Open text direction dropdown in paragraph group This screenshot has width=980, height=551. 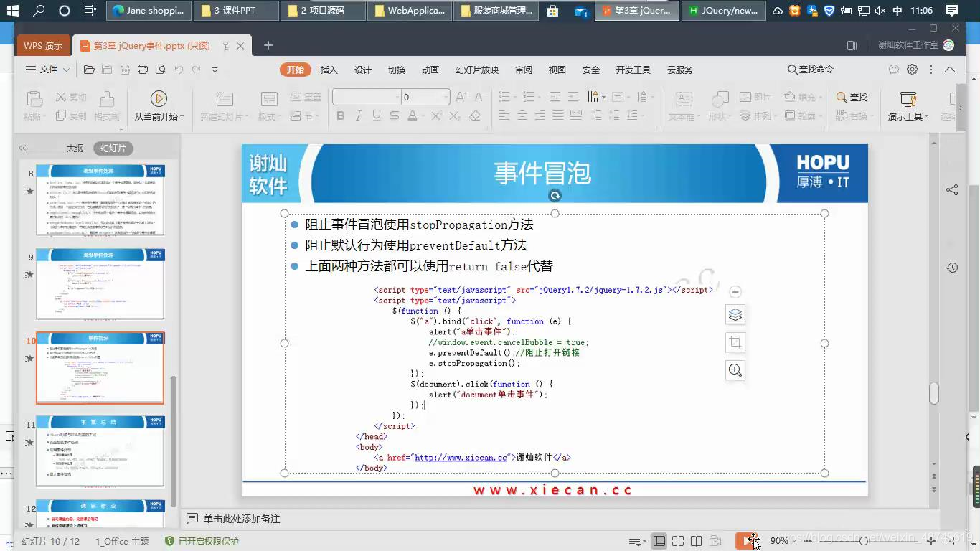click(x=596, y=97)
